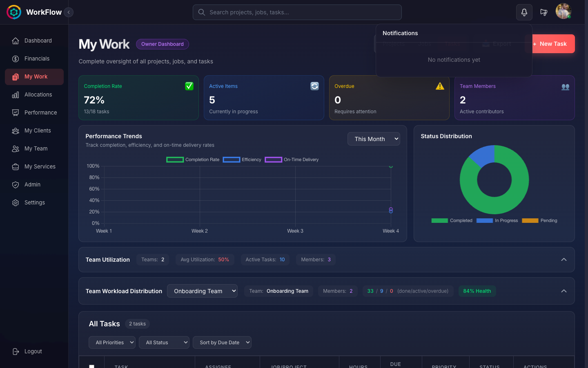This screenshot has width=588, height=368.
Task: Collapse the sidebar with the arrow button
Action: pyautogui.click(x=69, y=12)
